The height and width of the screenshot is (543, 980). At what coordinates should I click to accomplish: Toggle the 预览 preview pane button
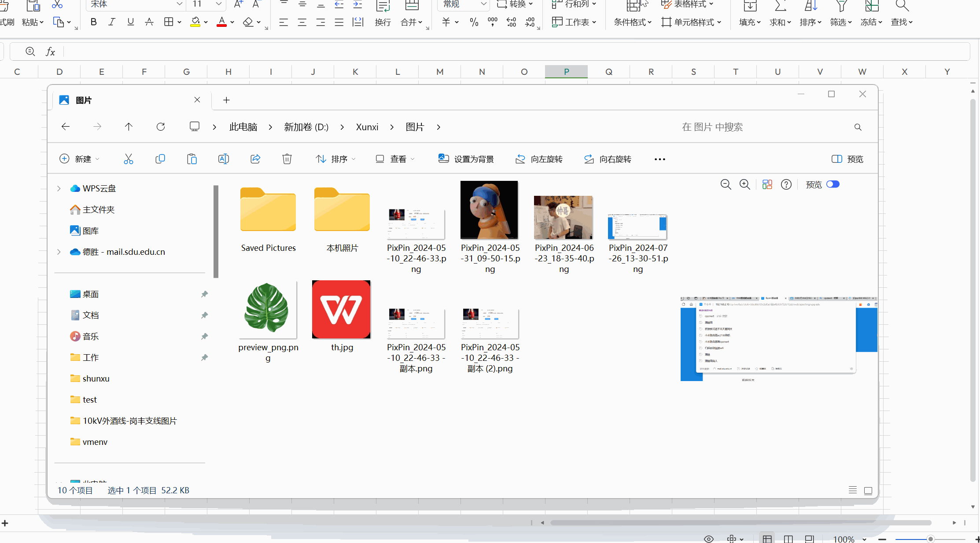coord(847,159)
